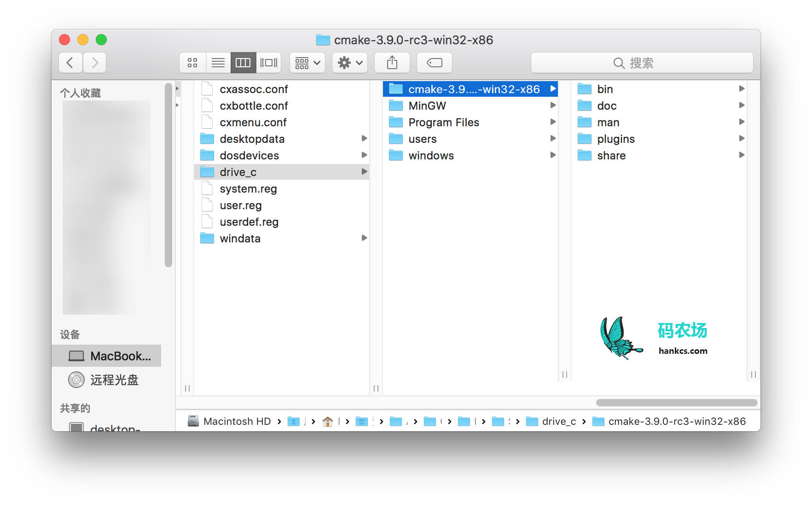Screen dimensions: 812x505
Task: Switch to icon view
Action: click(192, 63)
